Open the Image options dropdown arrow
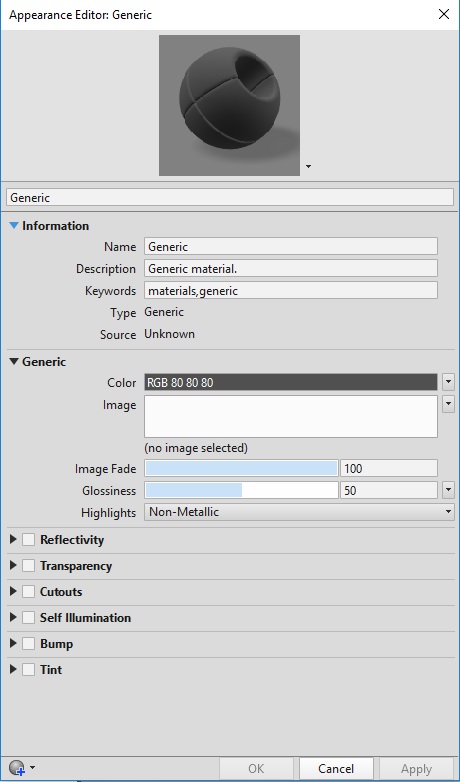This screenshot has width=460, height=782. coord(448,404)
